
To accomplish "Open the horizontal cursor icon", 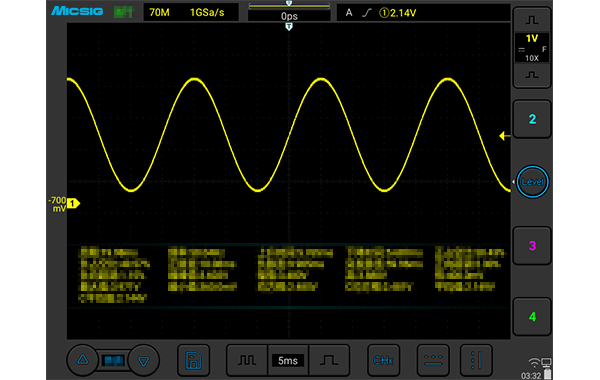I will click(x=433, y=360).
